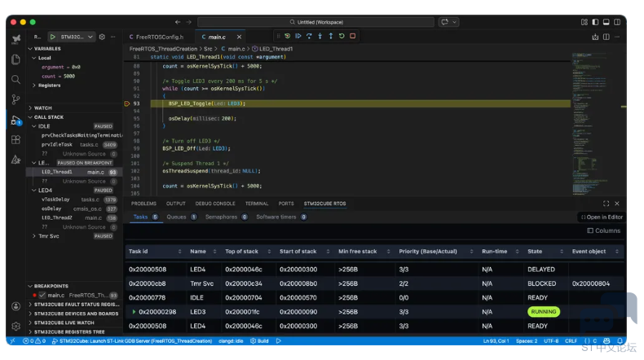
Task: Open the Source Control view
Action: point(15,99)
